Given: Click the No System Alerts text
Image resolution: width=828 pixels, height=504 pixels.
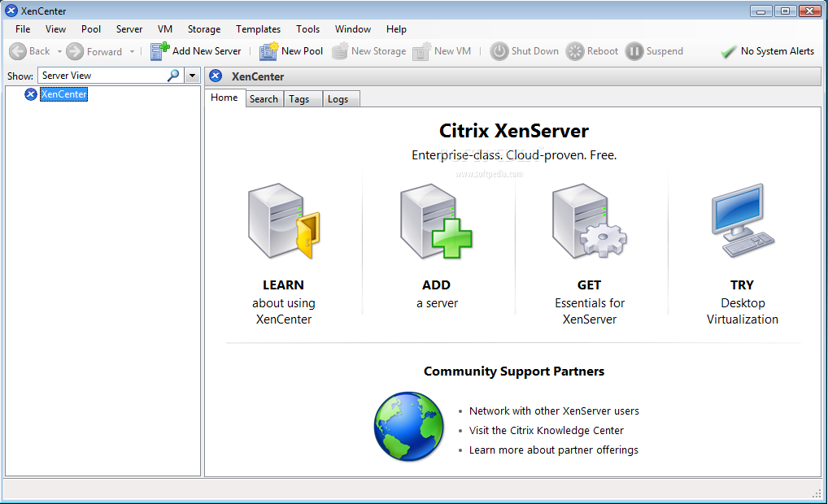Looking at the screenshot, I should (x=778, y=51).
